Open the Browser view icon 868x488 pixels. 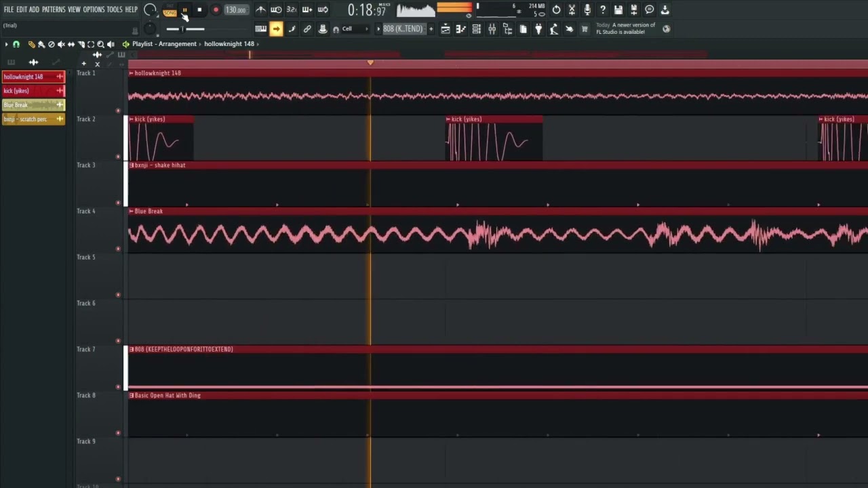point(508,29)
